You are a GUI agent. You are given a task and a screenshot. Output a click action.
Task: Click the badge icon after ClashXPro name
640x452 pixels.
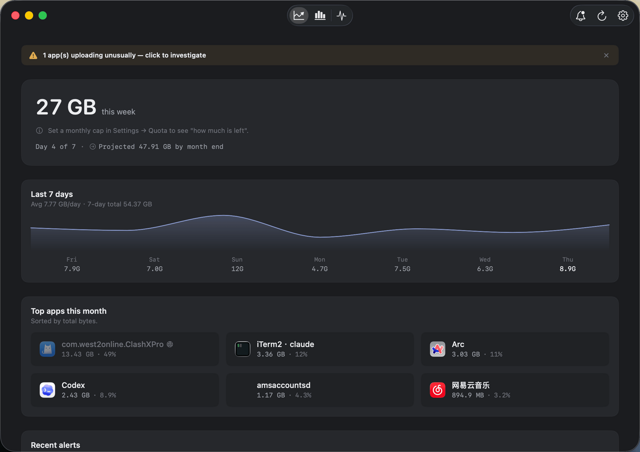click(x=170, y=344)
